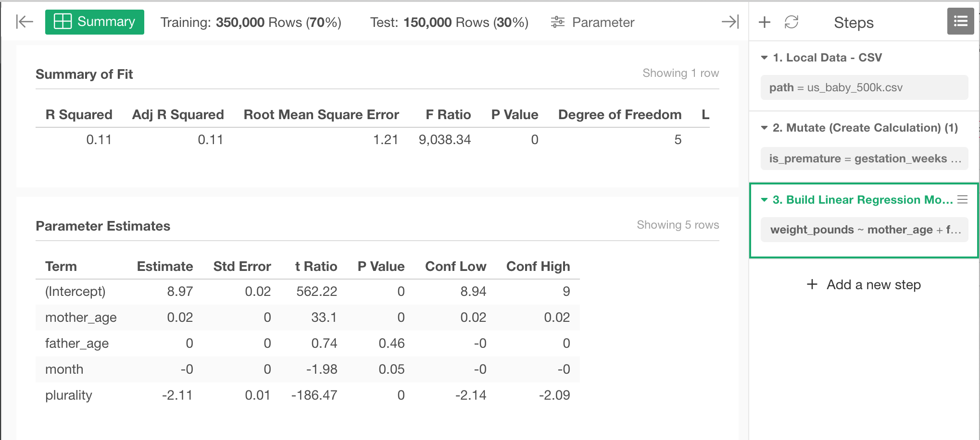
Task: Open the Parameter settings
Action: pos(592,22)
